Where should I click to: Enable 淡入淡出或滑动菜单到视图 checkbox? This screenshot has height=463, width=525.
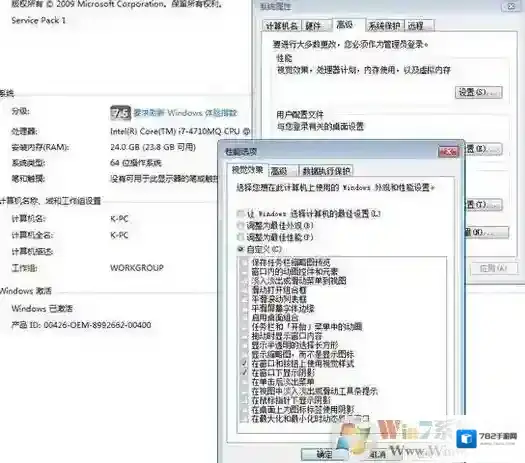(x=245, y=281)
